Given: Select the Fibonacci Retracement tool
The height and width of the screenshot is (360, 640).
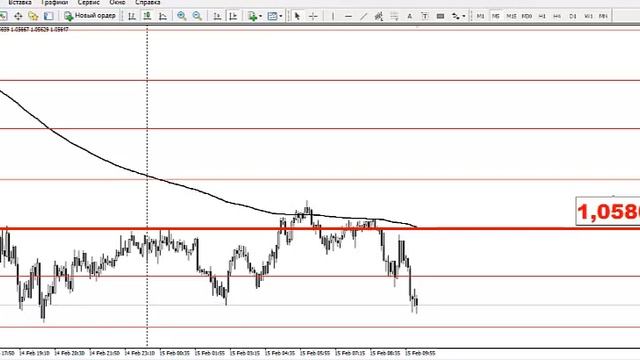Looking at the screenshot, I should coord(394,16).
